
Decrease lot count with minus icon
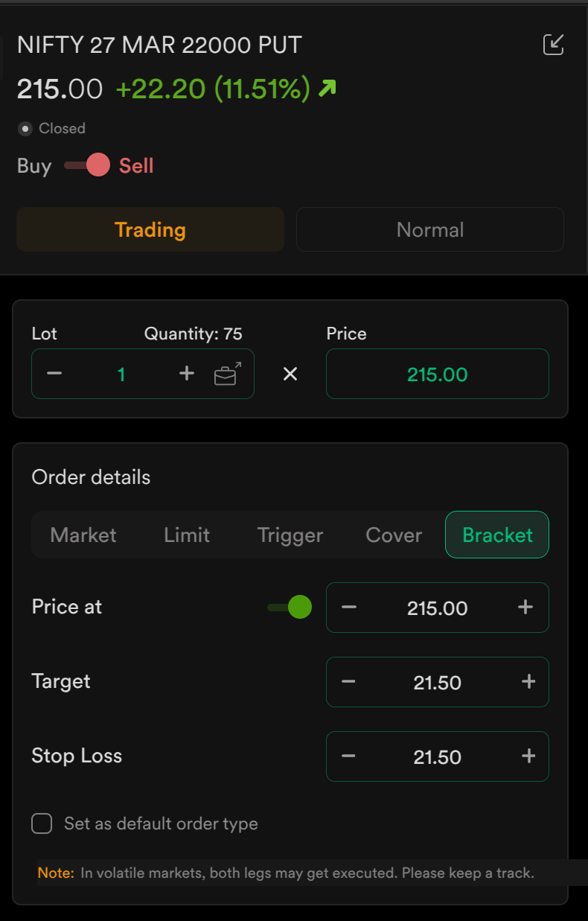coord(54,374)
